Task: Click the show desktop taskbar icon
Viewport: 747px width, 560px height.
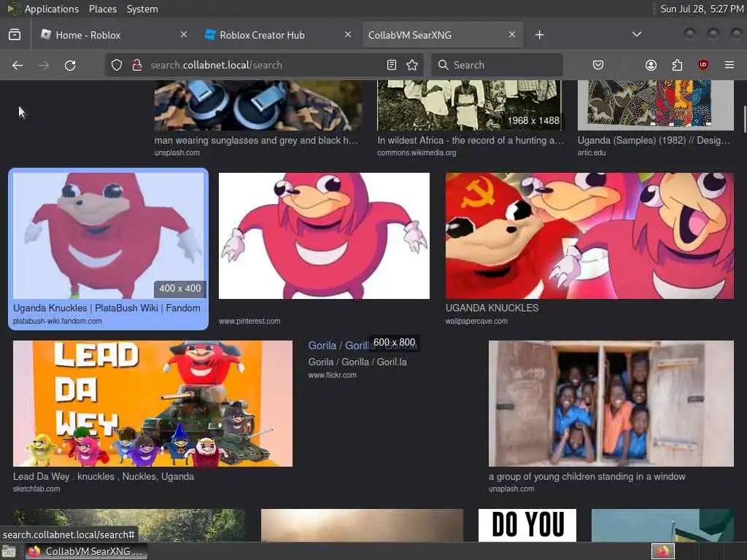Action: [x=9, y=551]
